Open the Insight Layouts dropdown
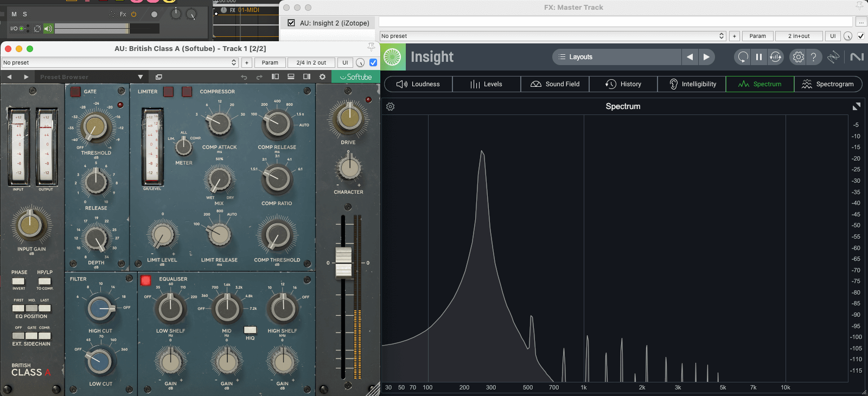868x396 pixels. pos(617,57)
